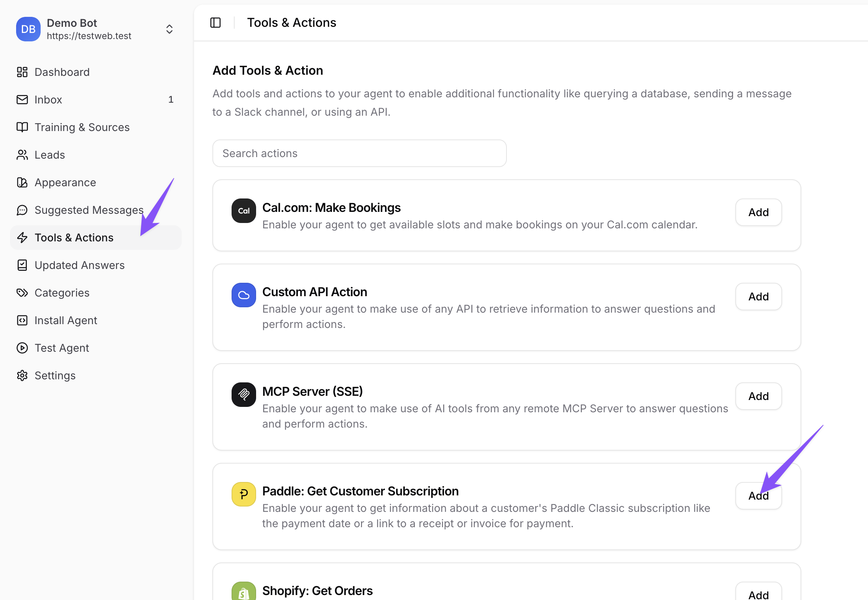Open the Test Agent page
The width and height of the screenshot is (868, 600).
coord(62,348)
